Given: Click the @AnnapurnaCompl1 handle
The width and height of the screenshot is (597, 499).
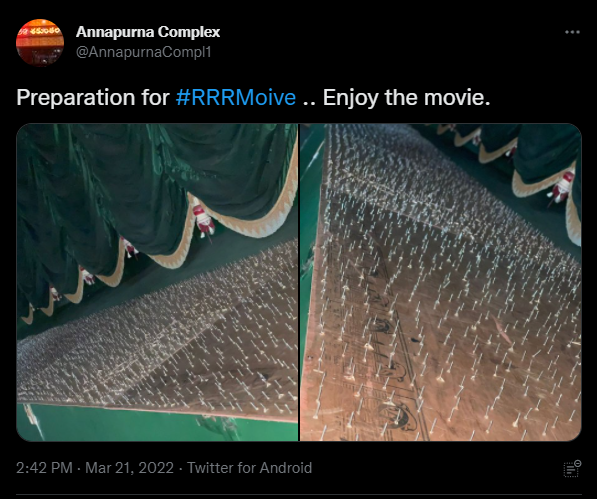Looking at the screenshot, I should click(x=144, y=52).
